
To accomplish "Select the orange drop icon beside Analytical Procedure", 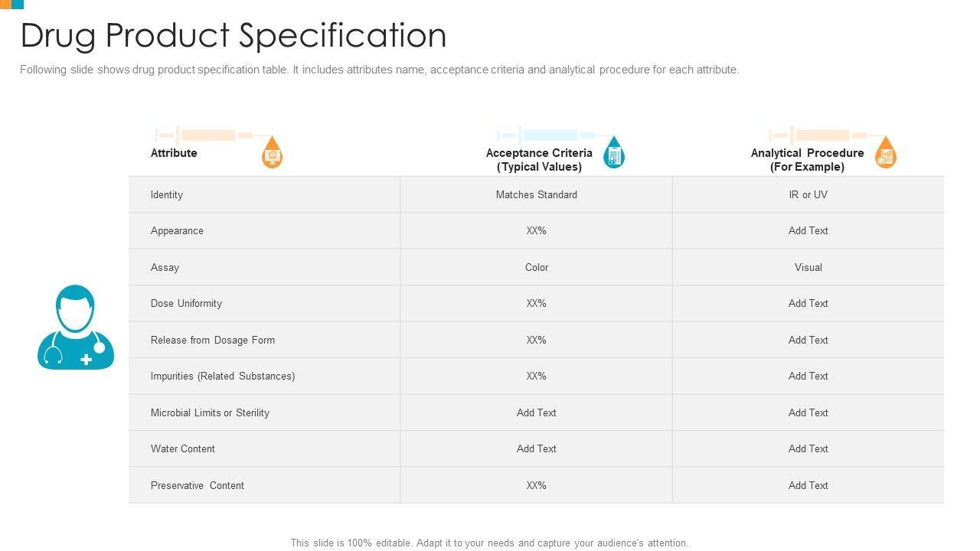I will tap(886, 153).
